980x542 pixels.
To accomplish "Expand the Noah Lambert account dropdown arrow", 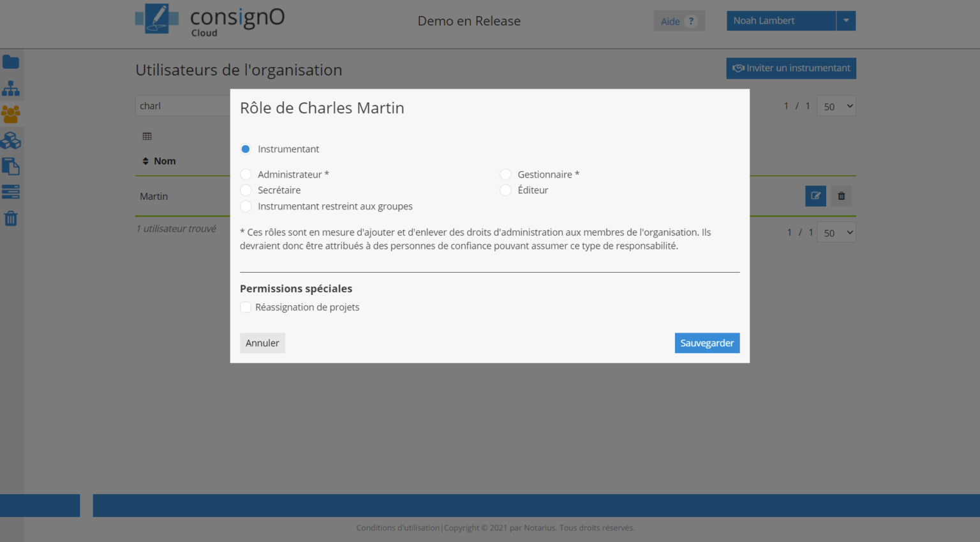I will click(846, 20).
